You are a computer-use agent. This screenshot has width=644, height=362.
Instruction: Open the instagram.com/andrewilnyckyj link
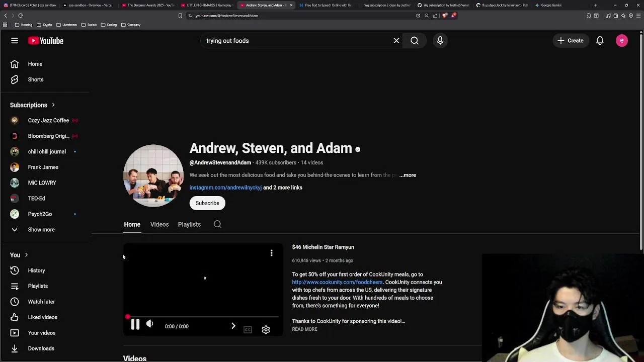(x=225, y=188)
